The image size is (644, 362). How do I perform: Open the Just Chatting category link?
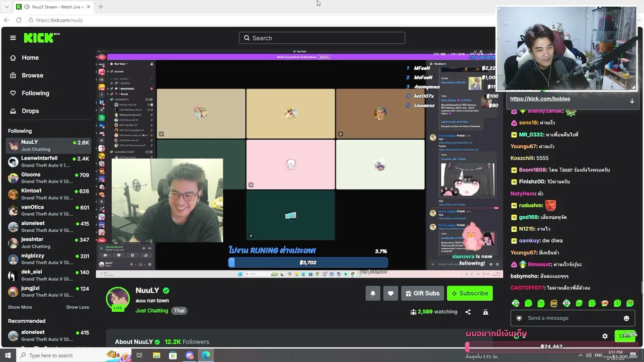(151, 311)
